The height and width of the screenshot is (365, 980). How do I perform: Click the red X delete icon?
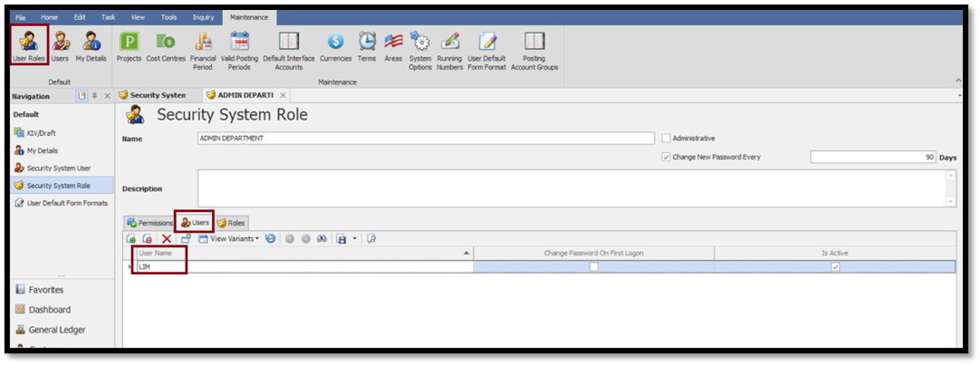pyautogui.click(x=167, y=239)
